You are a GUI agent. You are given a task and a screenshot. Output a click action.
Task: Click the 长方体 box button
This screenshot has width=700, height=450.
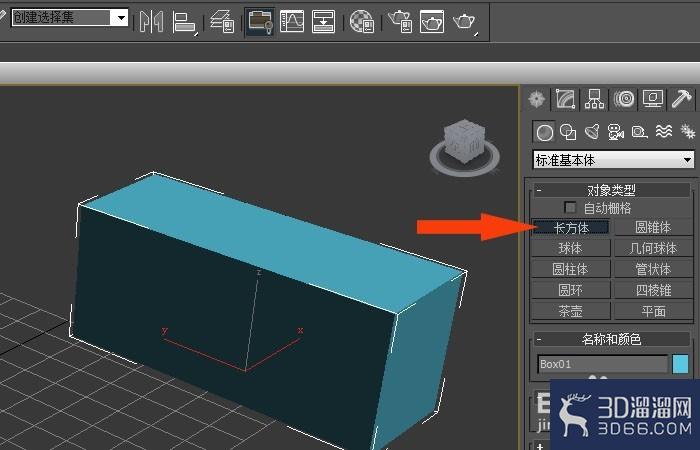[x=571, y=228]
